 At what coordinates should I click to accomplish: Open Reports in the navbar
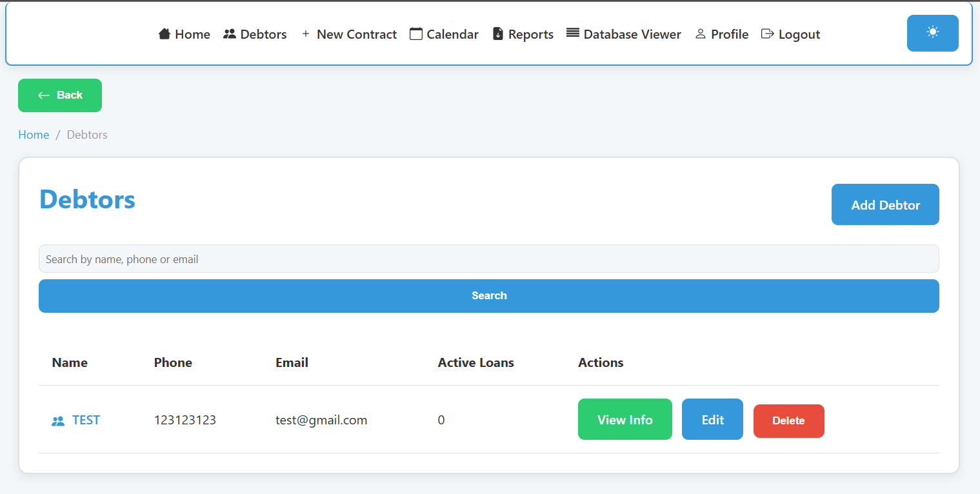[x=523, y=34]
